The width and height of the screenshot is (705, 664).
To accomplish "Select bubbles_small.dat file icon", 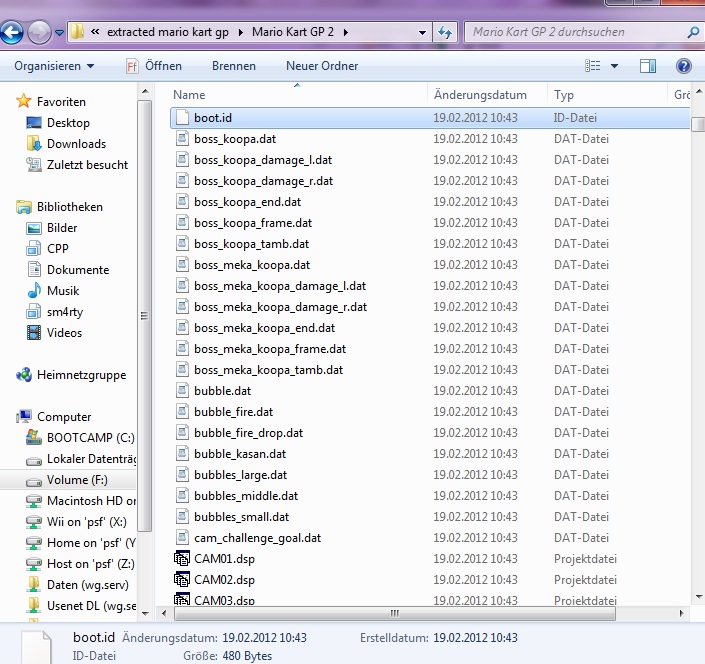I will [x=182, y=517].
